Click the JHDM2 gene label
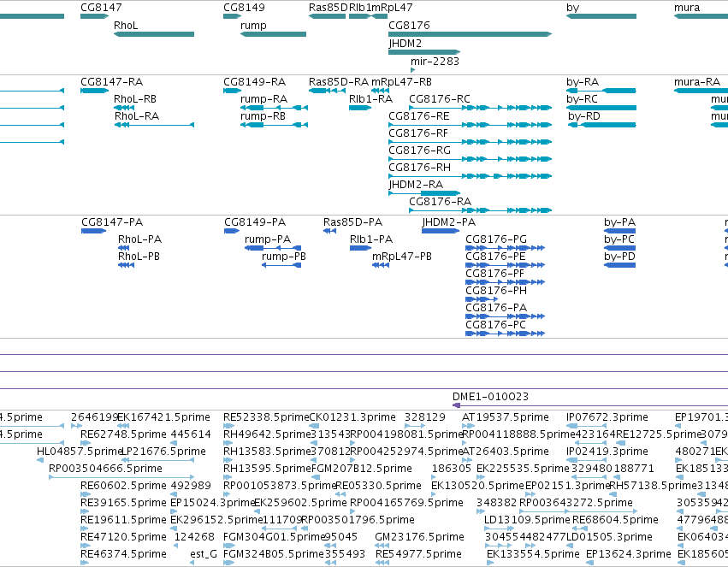Screen dimensions: 728x567 [x=405, y=43]
